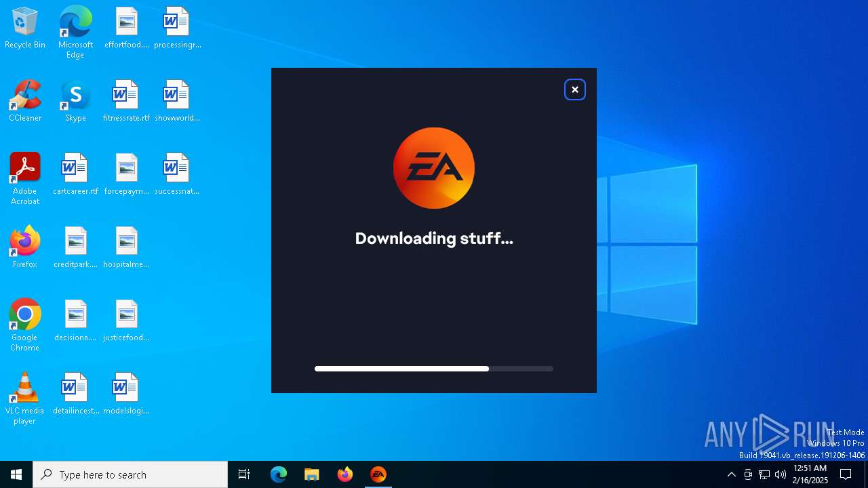Select the CCleaner desktop shortcut
This screenshot has height=488, width=868.
[25, 102]
